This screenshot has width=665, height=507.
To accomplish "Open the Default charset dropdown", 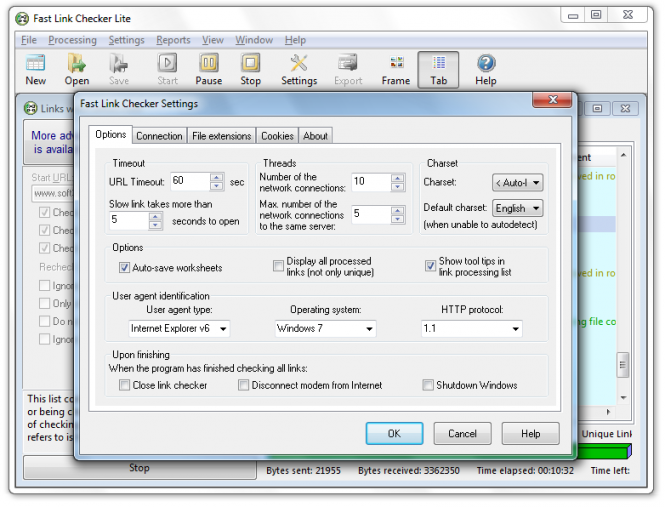I will 517,208.
